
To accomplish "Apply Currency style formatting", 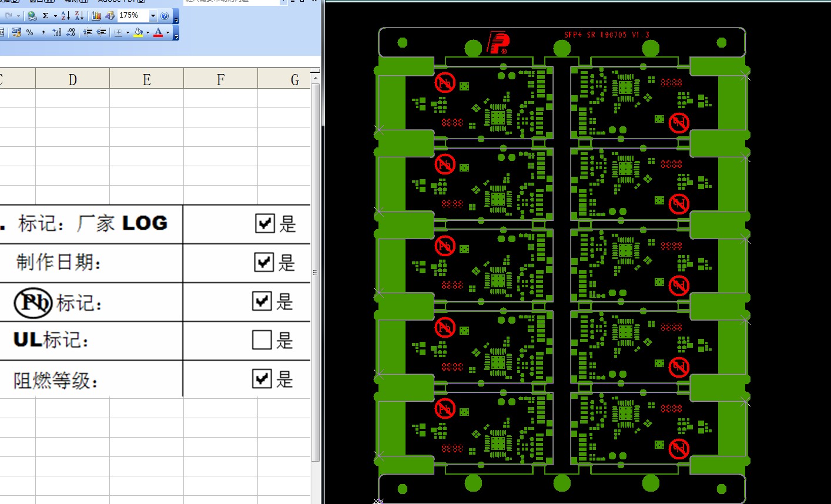I will click(16, 32).
